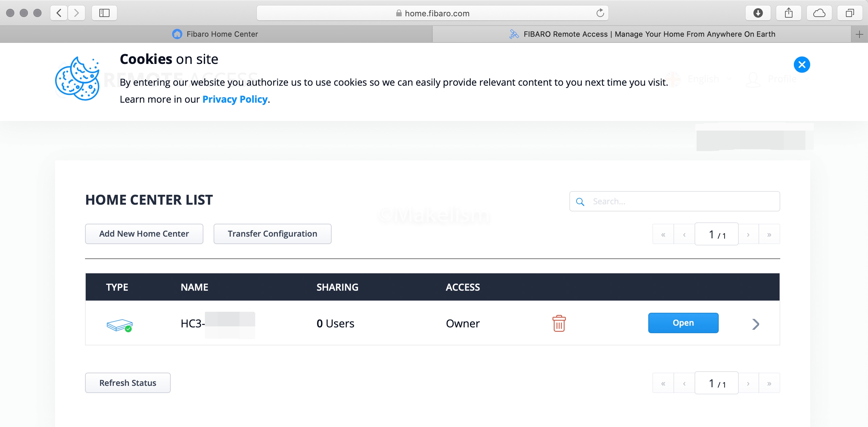Click the Safari downloads icon
868x427 pixels.
pos(758,13)
